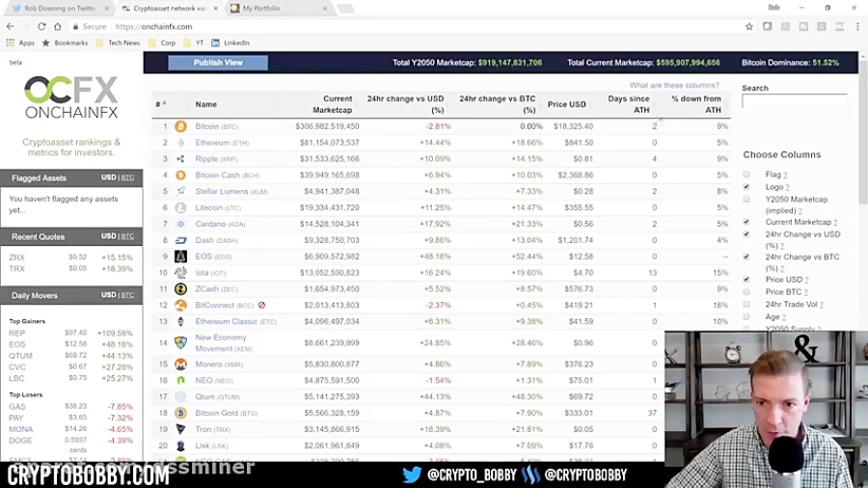Viewport: 868px width, 488px height.
Task: Open the Tech News bookmarks folder
Action: pos(118,42)
